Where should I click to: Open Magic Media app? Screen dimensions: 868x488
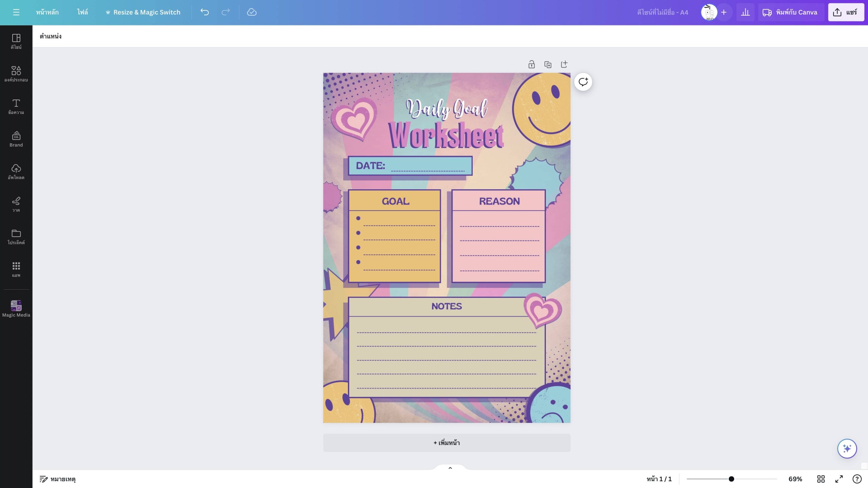16,309
